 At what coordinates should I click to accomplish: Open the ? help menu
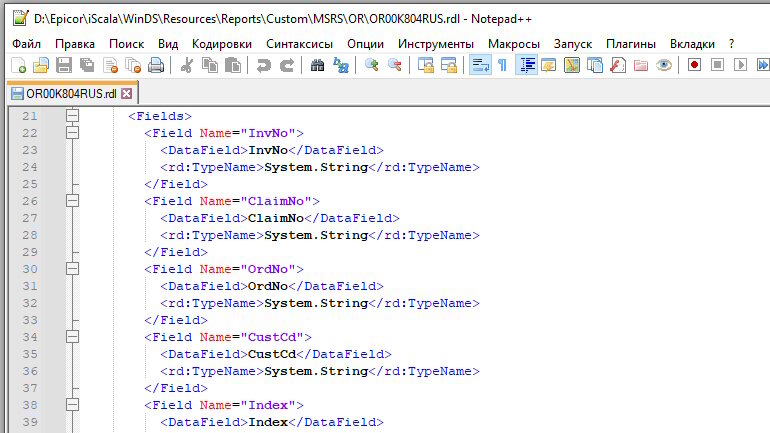(x=732, y=44)
